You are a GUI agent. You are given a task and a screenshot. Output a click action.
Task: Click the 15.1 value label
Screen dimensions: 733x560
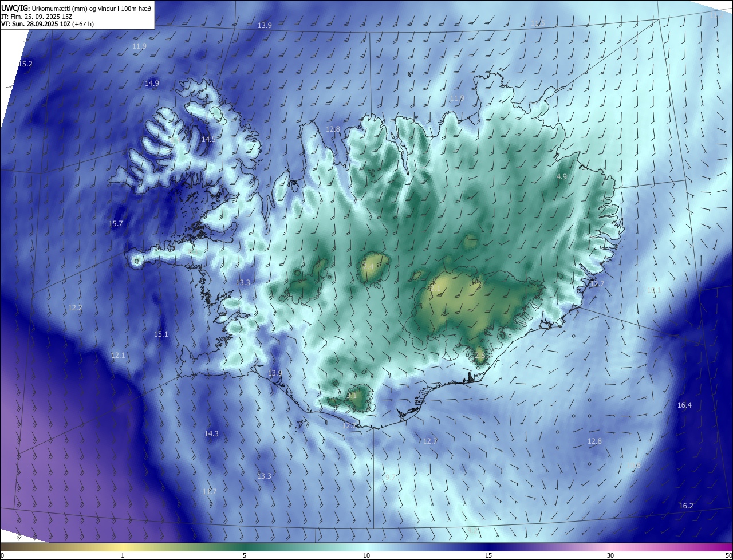[161, 334]
